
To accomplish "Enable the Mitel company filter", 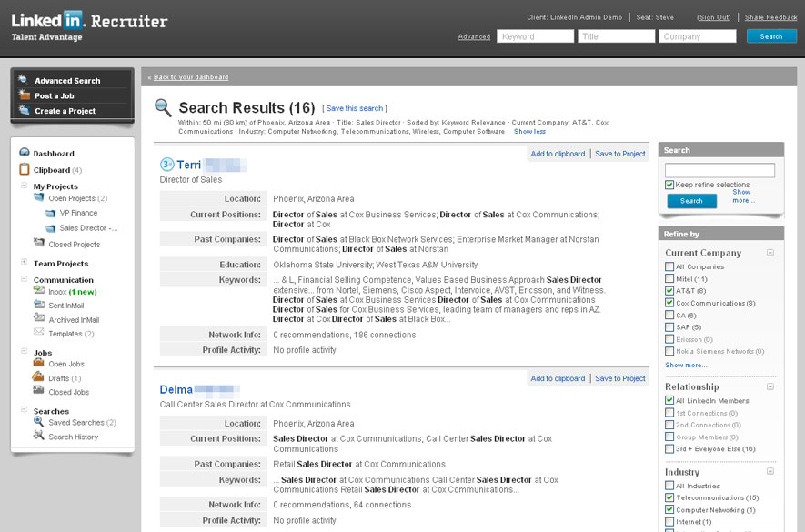I will (x=669, y=276).
